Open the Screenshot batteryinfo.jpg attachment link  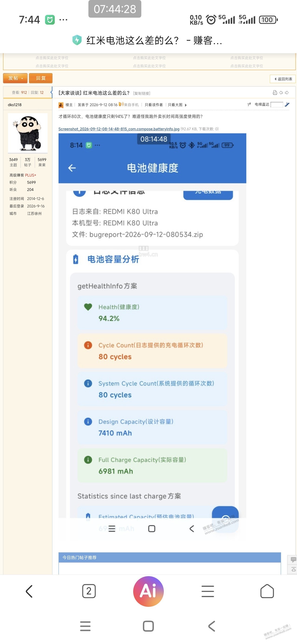pos(119,129)
